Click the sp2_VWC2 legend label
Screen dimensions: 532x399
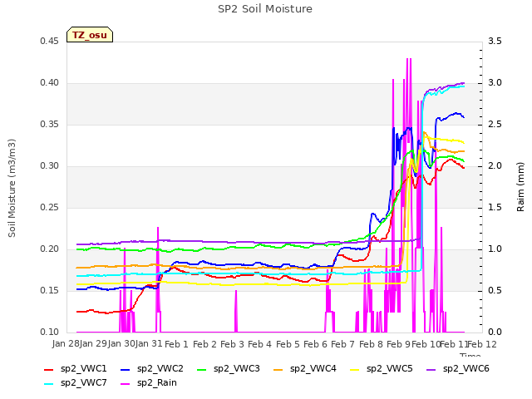click(160, 368)
